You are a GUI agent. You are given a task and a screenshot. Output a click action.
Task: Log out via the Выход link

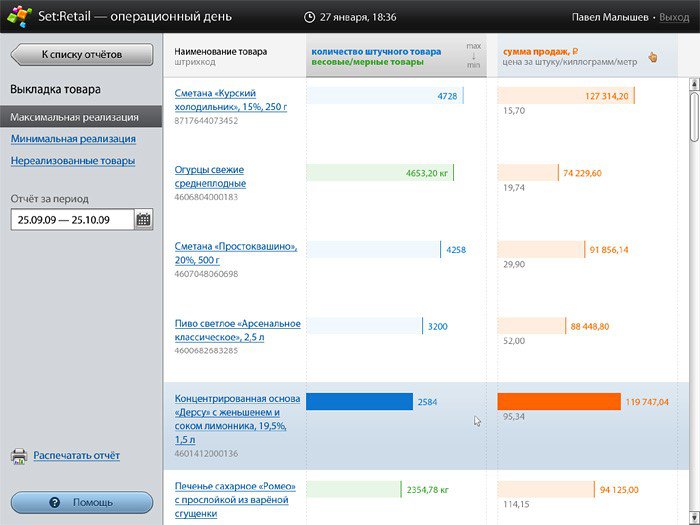674,17
